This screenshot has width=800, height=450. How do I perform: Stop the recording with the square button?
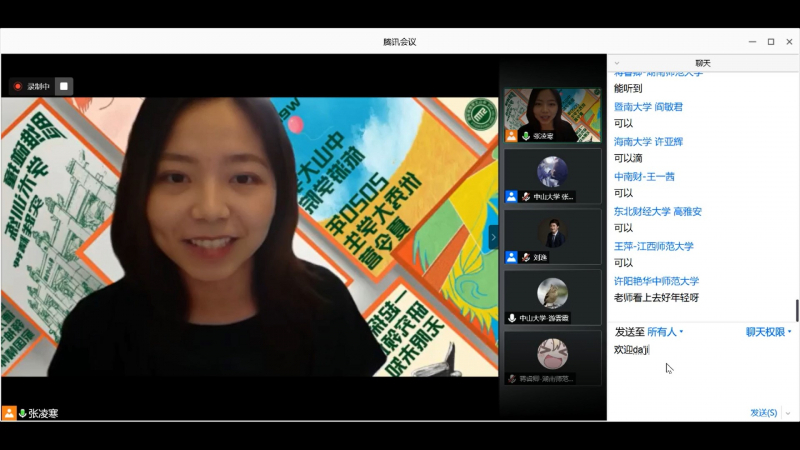coord(64,86)
